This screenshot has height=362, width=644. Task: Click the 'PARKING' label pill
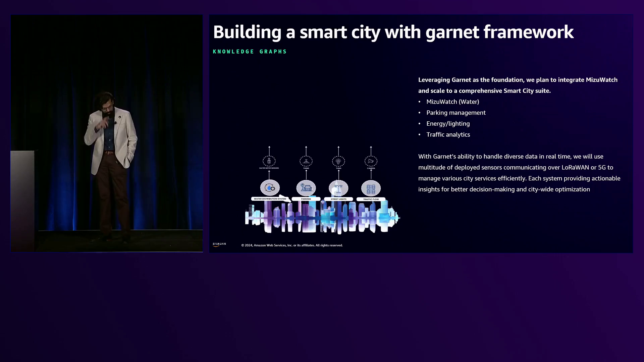click(x=306, y=199)
